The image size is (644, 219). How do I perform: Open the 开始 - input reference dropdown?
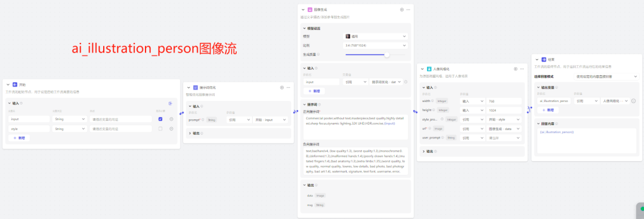tap(270, 119)
